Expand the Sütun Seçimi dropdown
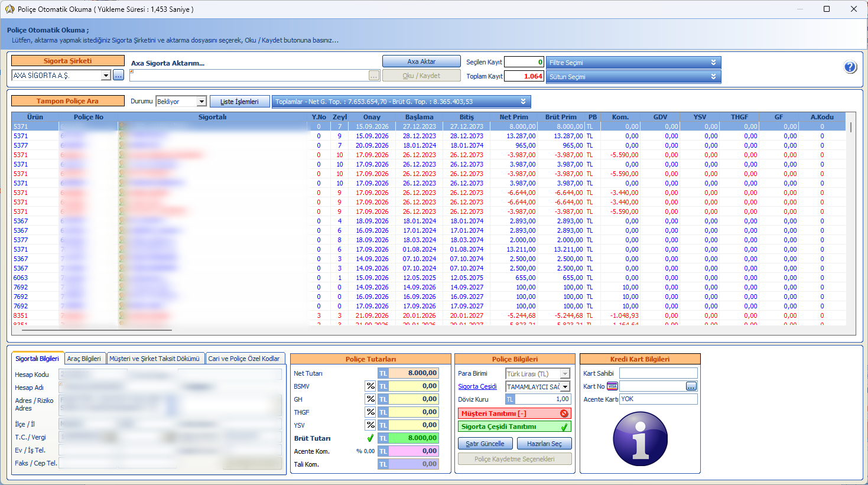The width and height of the screenshot is (868, 485). tap(713, 77)
